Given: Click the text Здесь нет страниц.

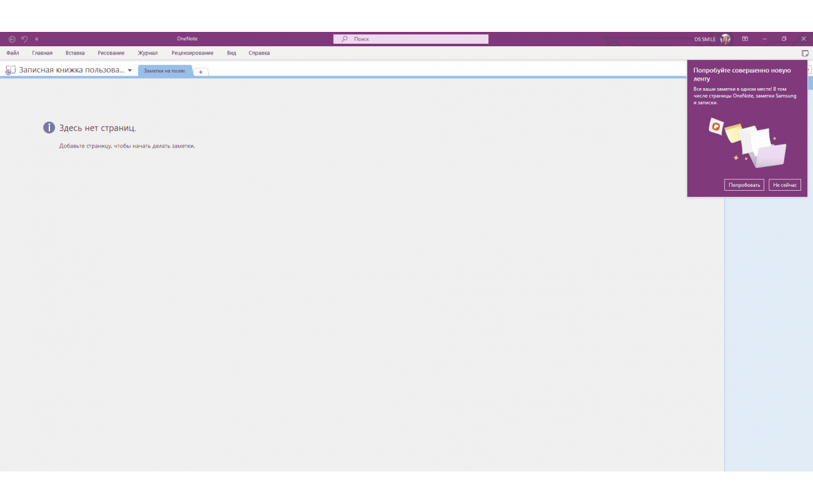Looking at the screenshot, I should (x=98, y=128).
